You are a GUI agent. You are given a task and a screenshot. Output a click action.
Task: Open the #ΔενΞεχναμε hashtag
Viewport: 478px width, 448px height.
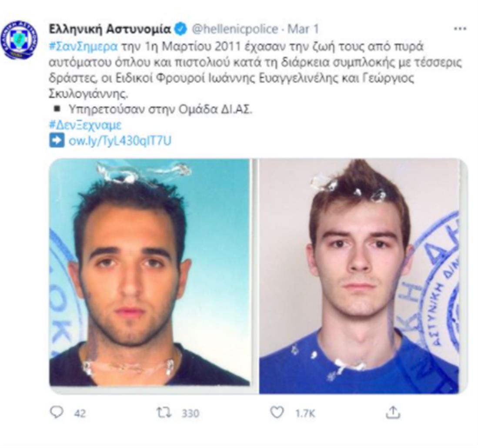coord(85,125)
